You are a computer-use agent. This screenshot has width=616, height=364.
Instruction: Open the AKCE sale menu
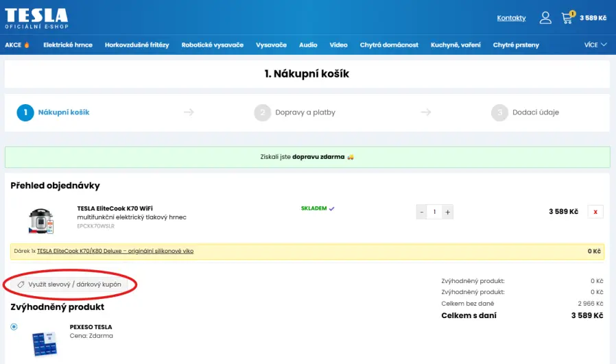(x=17, y=45)
